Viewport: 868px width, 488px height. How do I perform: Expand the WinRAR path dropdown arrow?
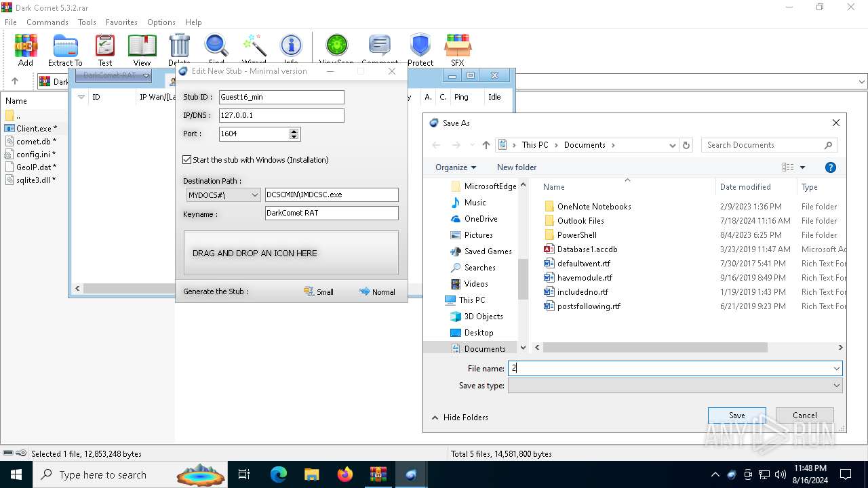click(x=862, y=81)
